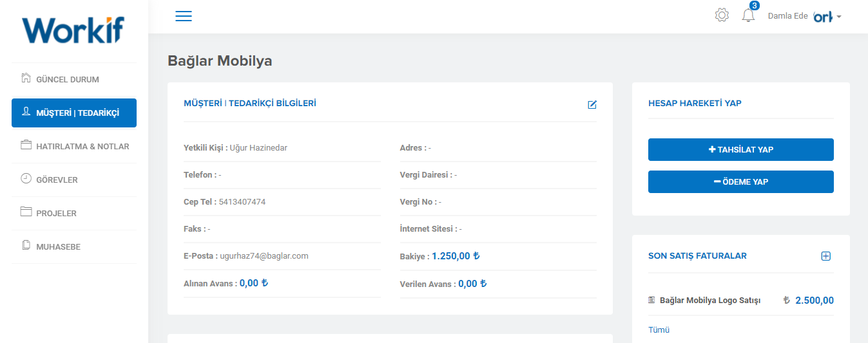The height and width of the screenshot is (343, 868).
Task: Toggle the hamburger sidebar menu
Action: click(184, 16)
